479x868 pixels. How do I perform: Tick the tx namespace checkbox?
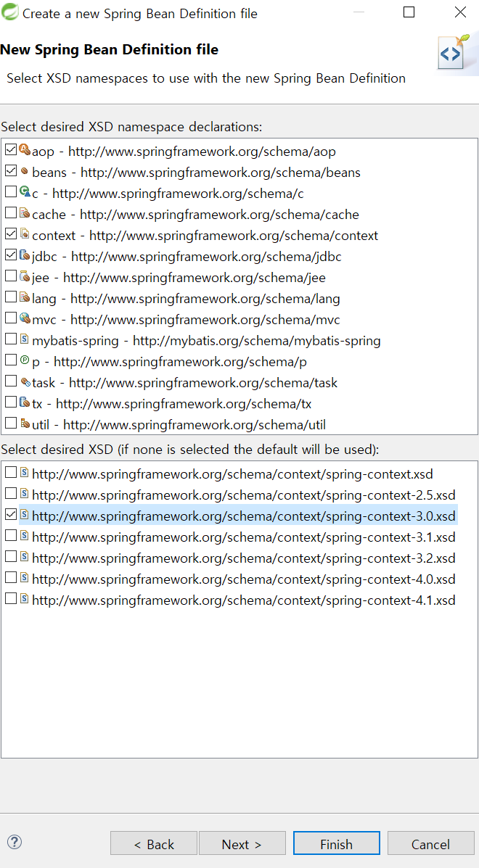coord(10,402)
